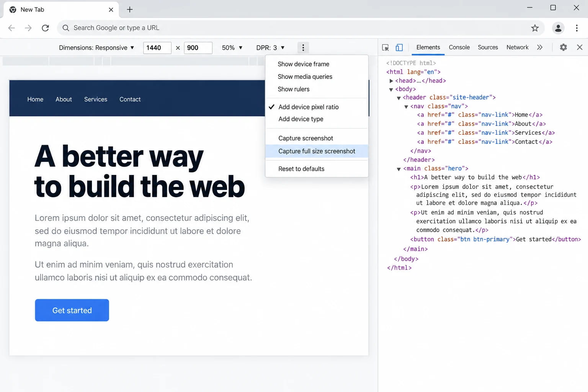Click the browser back arrow
Screen dimensions: 588x392
coord(11,28)
